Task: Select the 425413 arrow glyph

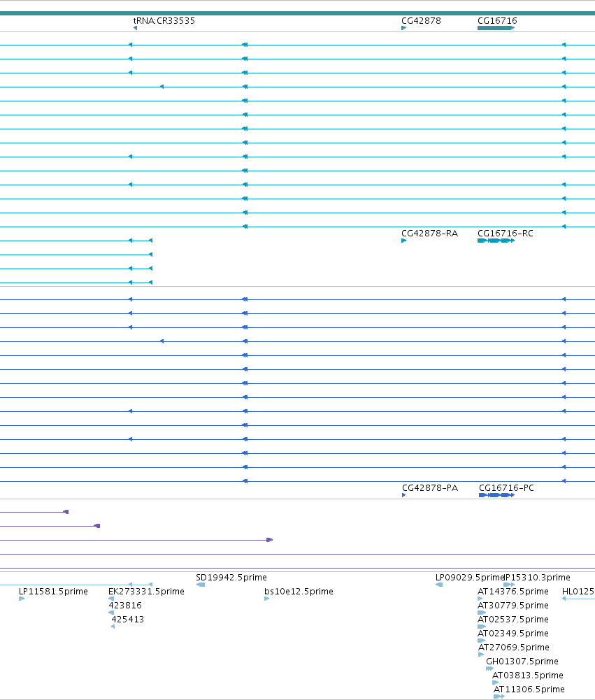Action: click(x=113, y=627)
